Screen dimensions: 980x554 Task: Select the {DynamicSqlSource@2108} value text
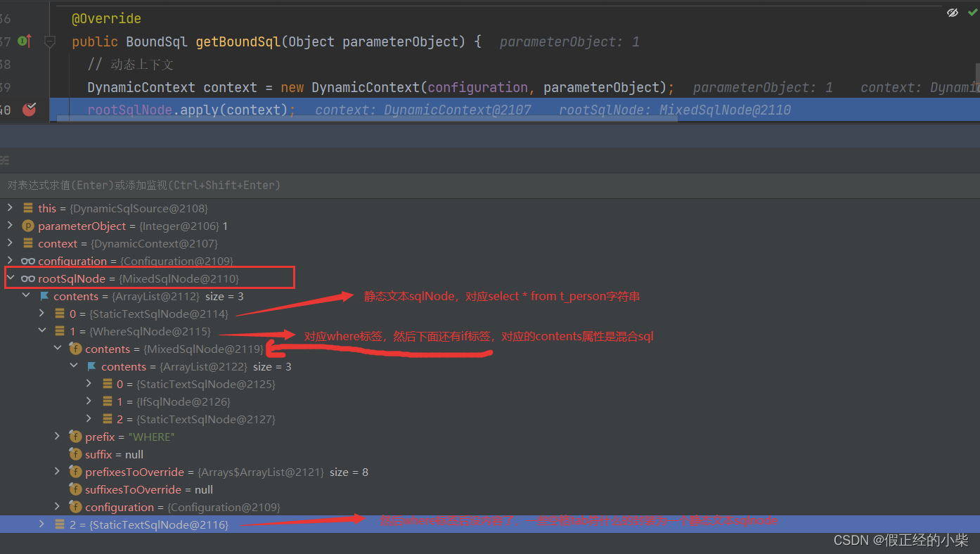[x=138, y=208]
